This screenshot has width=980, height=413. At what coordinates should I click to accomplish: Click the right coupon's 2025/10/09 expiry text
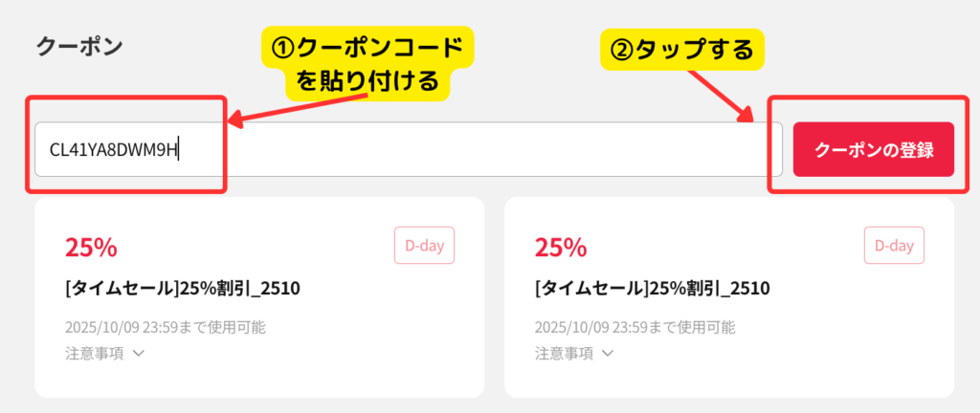[635, 327]
